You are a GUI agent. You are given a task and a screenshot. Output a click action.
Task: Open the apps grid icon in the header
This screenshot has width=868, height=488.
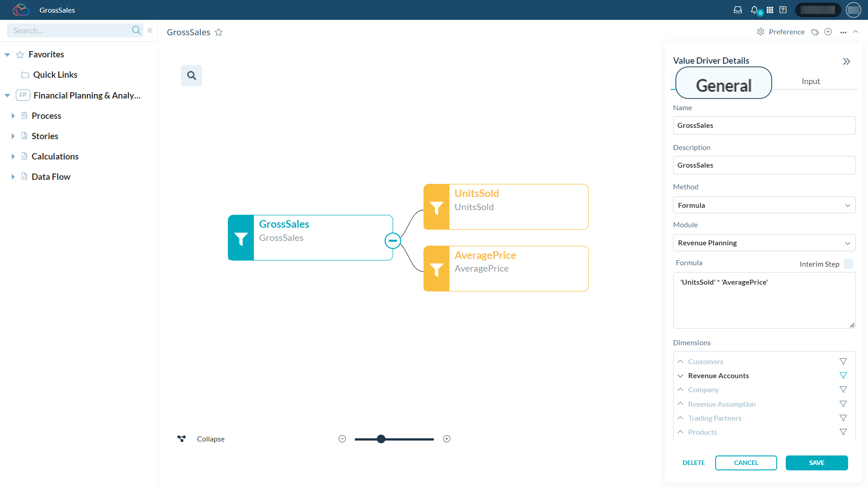point(769,9)
